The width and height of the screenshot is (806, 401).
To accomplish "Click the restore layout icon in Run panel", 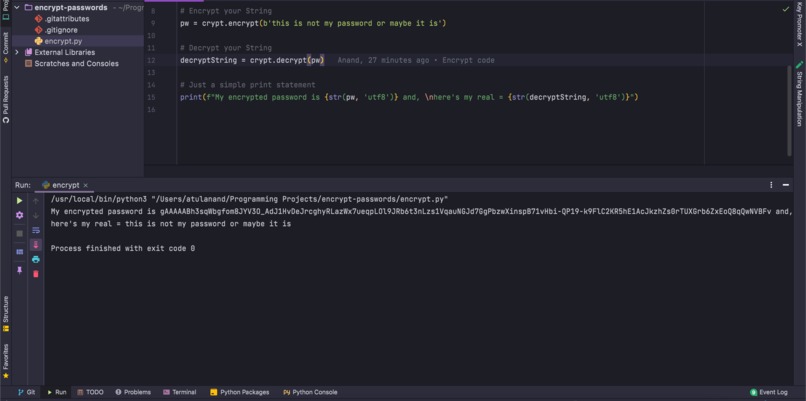I will [20, 252].
